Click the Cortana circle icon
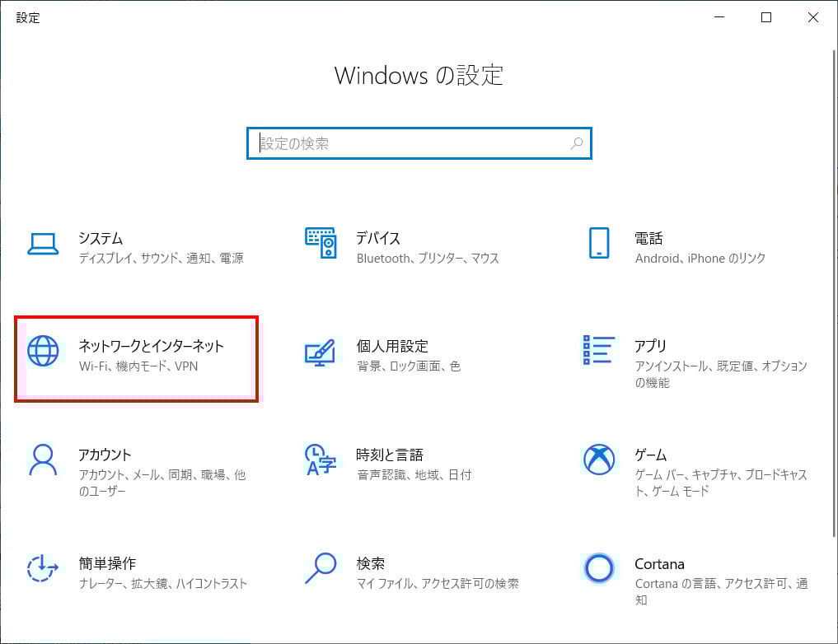This screenshot has height=644, width=838. (598, 568)
